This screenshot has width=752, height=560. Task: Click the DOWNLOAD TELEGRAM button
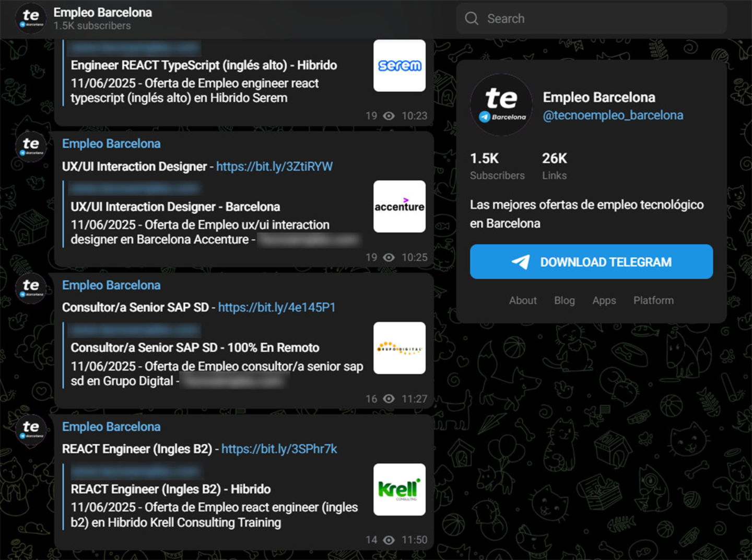[591, 262]
